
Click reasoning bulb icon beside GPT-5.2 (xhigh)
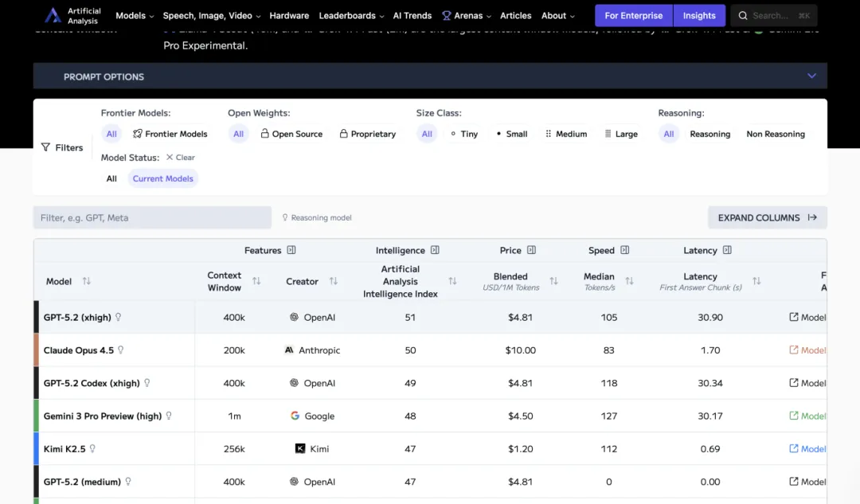(119, 316)
